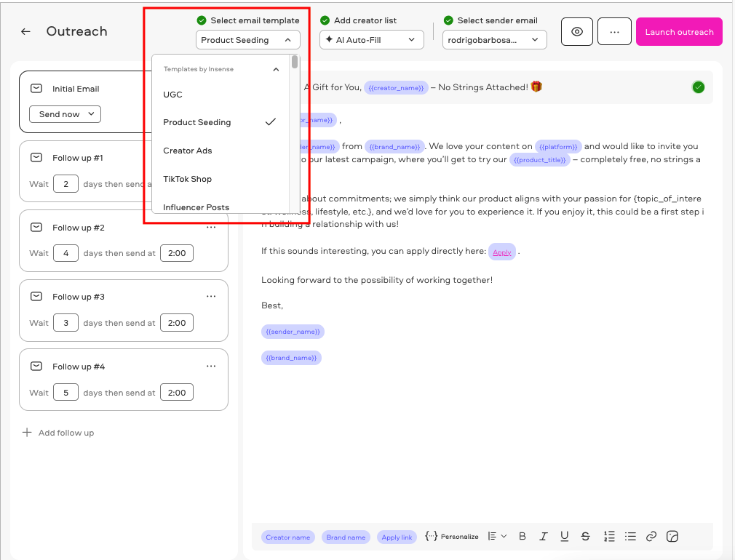Click the green check on subject line
The height and width of the screenshot is (560, 735).
[x=699, y=87]
